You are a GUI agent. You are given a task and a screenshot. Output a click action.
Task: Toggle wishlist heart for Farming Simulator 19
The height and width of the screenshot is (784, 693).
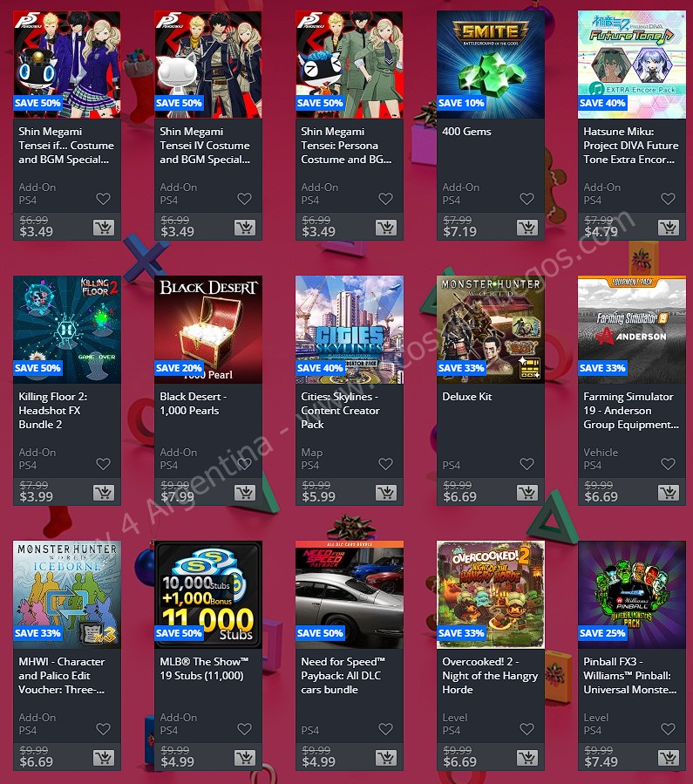[668, 464]
